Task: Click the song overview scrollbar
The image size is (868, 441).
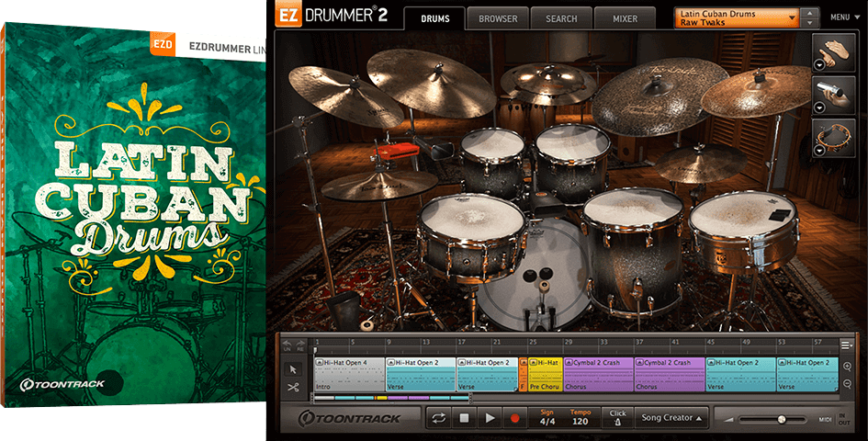Action: 390,398
